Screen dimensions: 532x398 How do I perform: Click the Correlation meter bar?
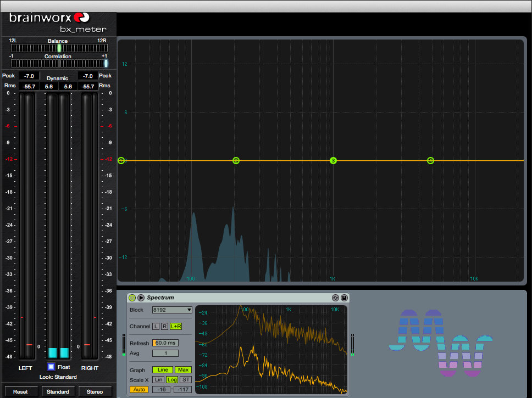click(x=59, y=63)
